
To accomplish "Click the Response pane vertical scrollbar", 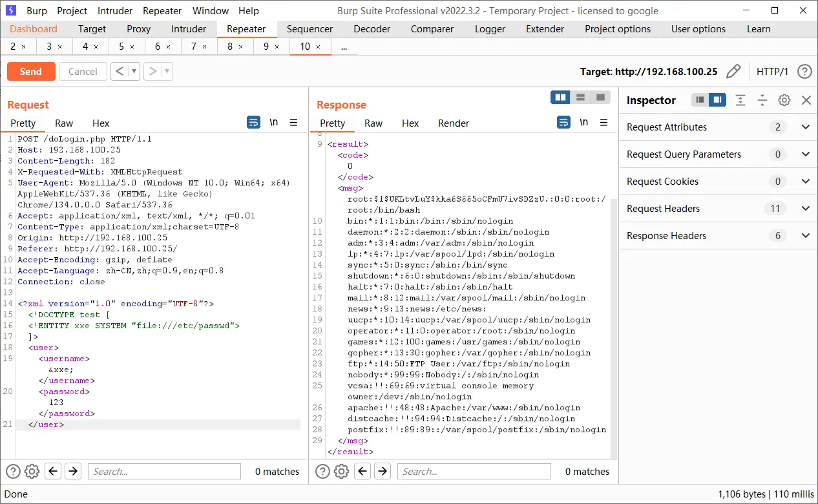I will click(614, 328).
